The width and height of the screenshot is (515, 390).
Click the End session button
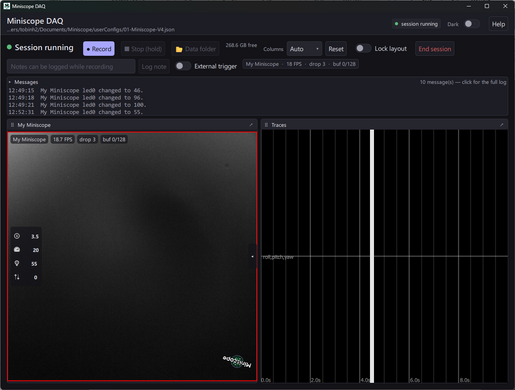tap(435, 49)
